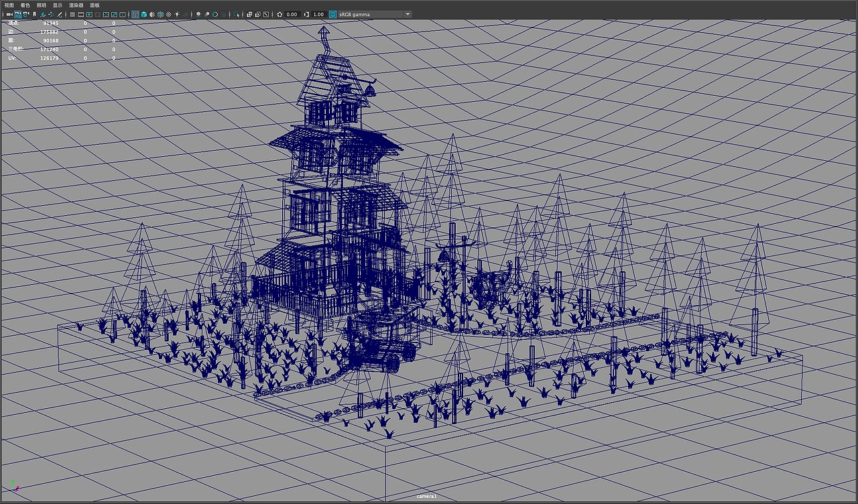Click the Use Default Material icon
The image size is (858, 504).
click(x=151, y=14)
